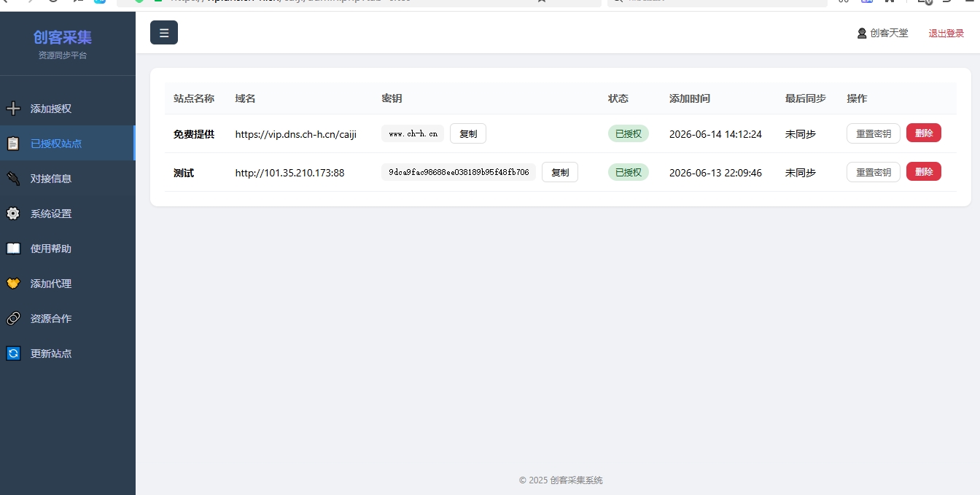Click the 操作 column header

857,98
